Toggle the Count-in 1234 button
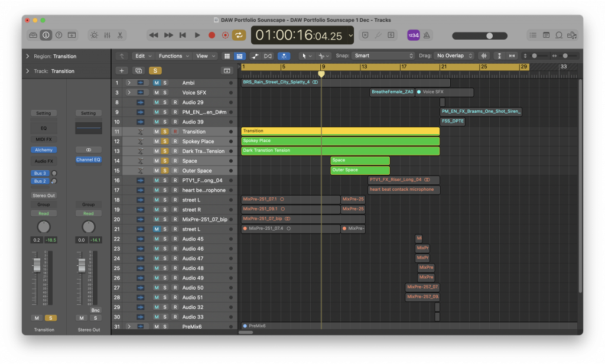The width and height of the screenshot is (605, 364). (x=413, y=35)
